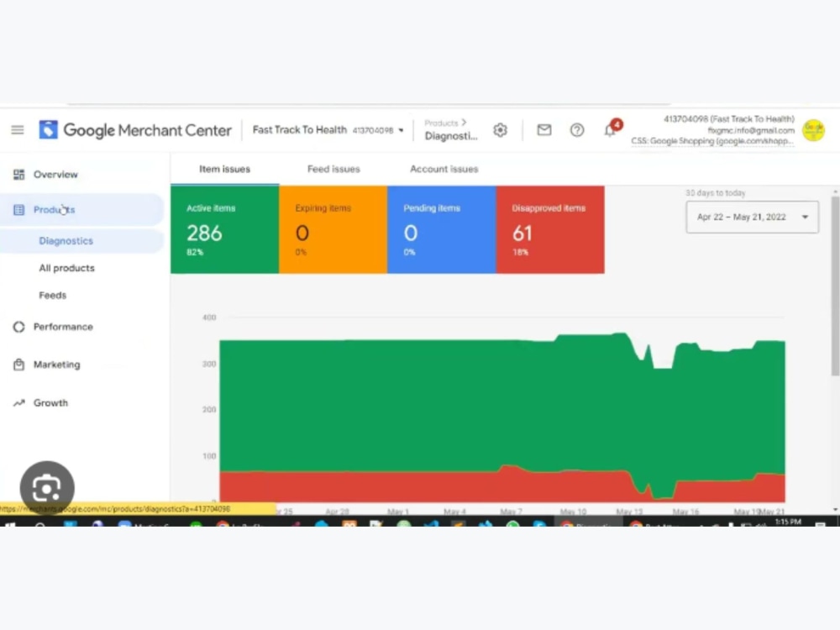Open the hamburger navigation menu
The image size is (840, 630).
(x=18, y=129)
